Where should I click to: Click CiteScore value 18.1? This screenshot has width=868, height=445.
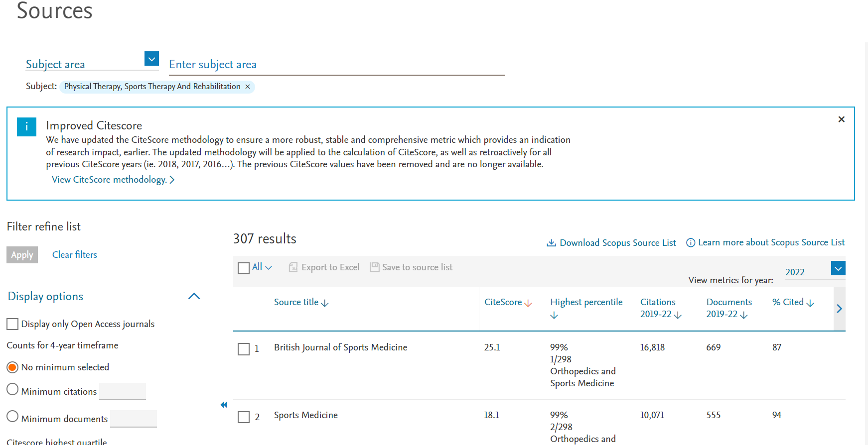[x=491, y=415]
